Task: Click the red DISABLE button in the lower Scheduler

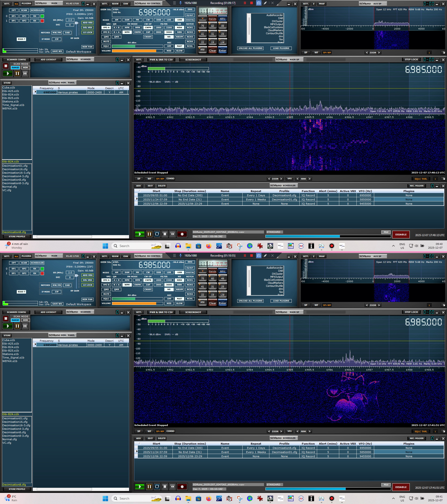Action: (x=401, y=487)
